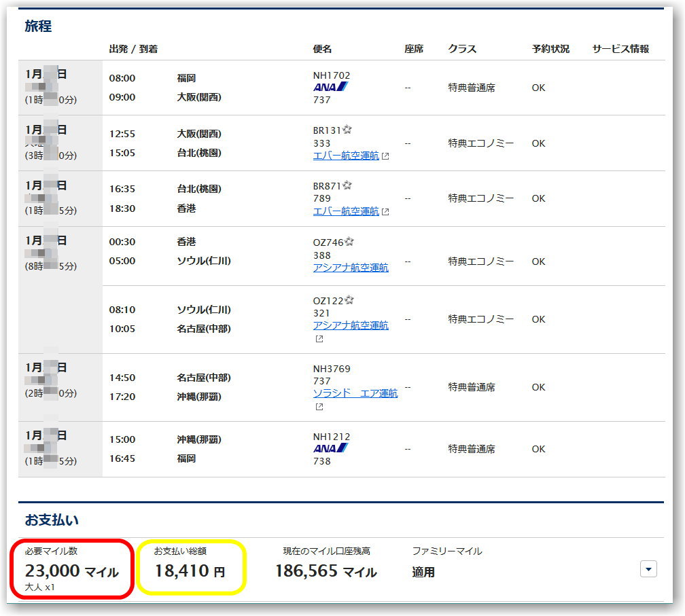Open the ファミリーマイル dropdown arrow
Viewport: 685px width, 616px height.
pos(648,569)
